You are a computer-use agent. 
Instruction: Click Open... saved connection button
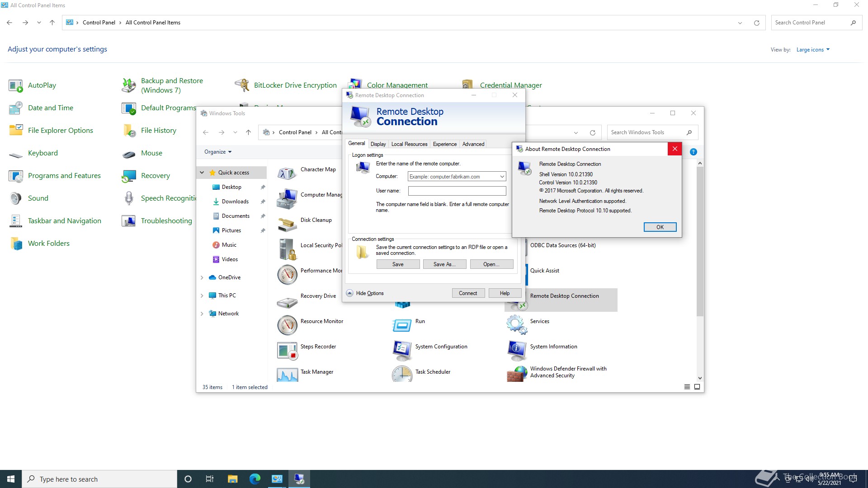(x=491, y=264)
